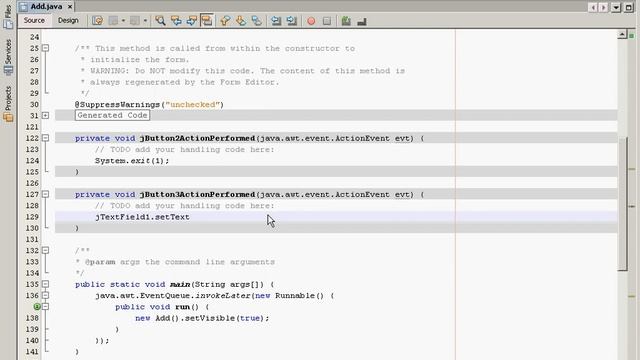Click the Forward navigation icon
Image resolution: width=640 pixels, height=360 pixels.
[135, 20]
